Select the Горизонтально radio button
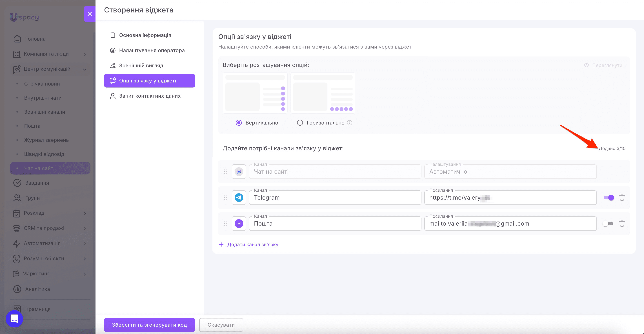644x334 pixels. [300, 123]
